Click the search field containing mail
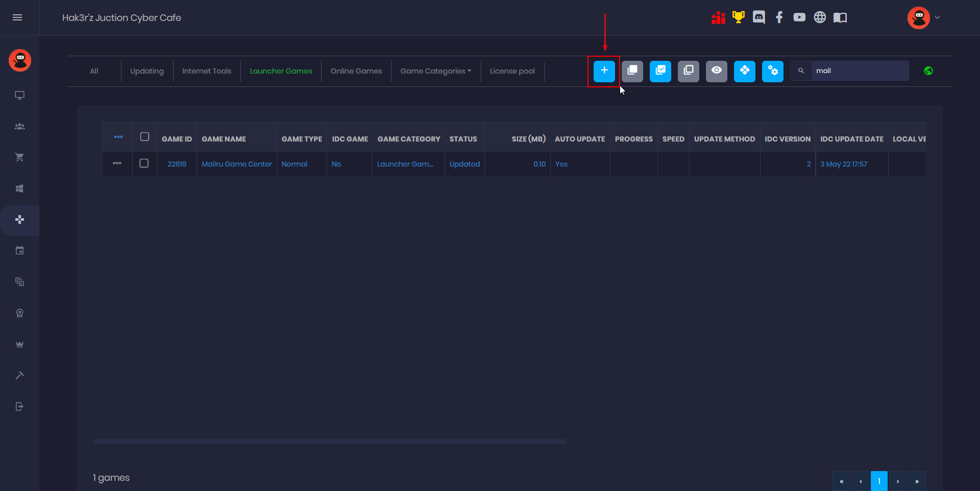 click(x=860, y=71)
